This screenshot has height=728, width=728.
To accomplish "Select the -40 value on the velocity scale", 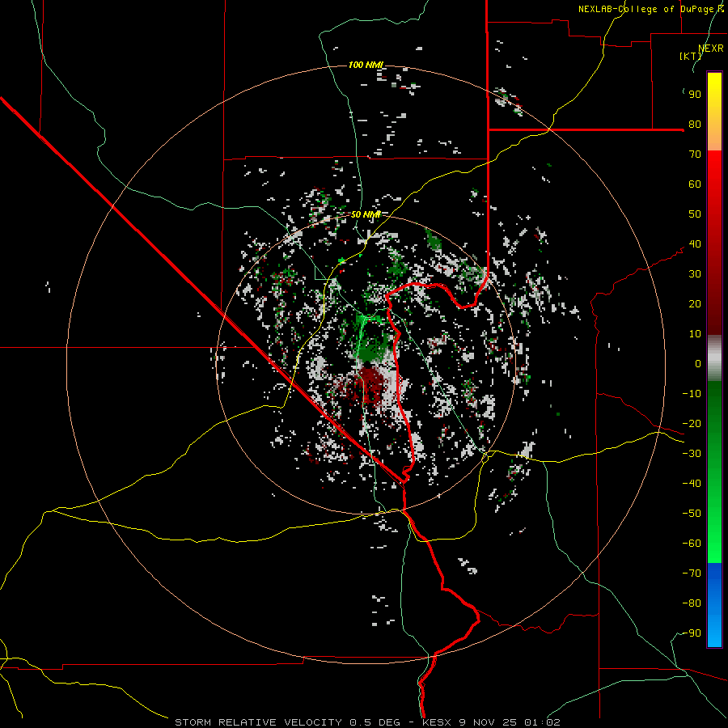I will (692, 484).
